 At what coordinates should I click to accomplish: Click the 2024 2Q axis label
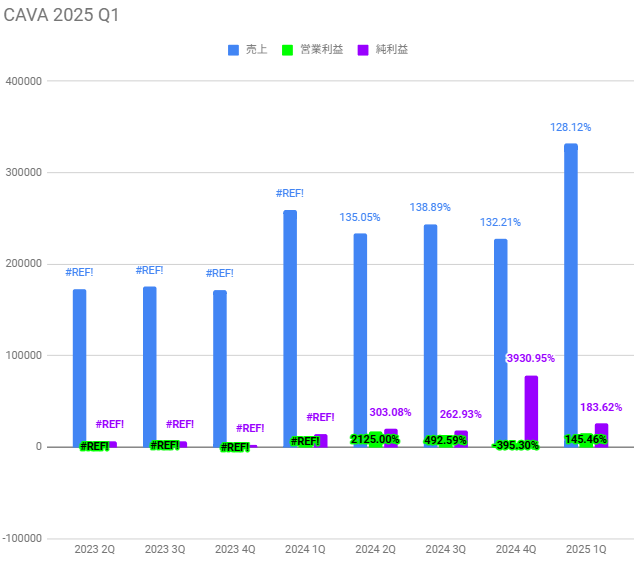click(x=375, y=549)
